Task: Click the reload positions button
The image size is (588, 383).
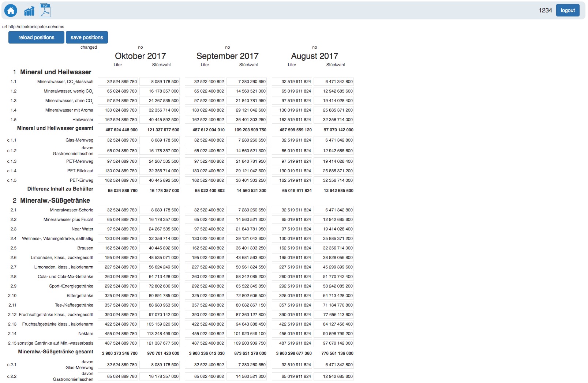Action: point(36,37)
